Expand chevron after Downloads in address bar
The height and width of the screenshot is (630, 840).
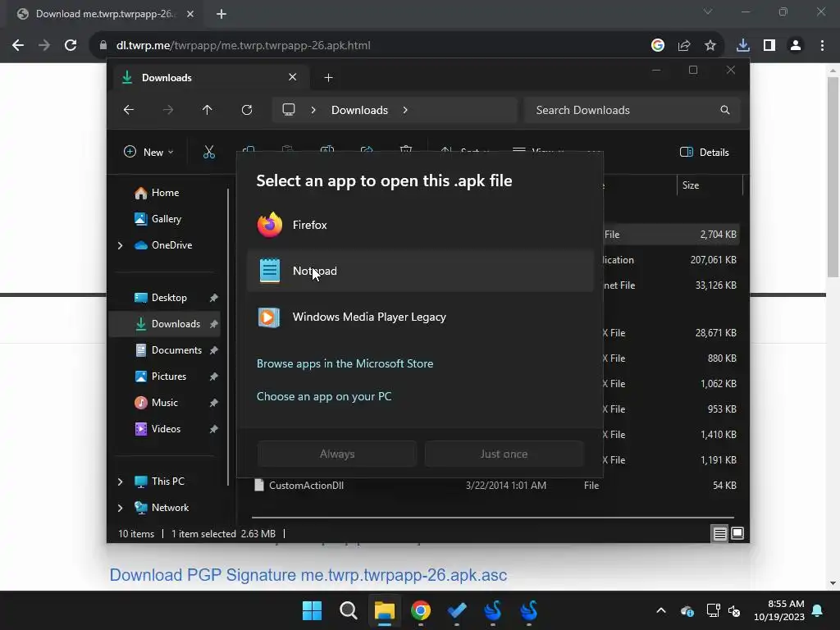click(405, 110)
